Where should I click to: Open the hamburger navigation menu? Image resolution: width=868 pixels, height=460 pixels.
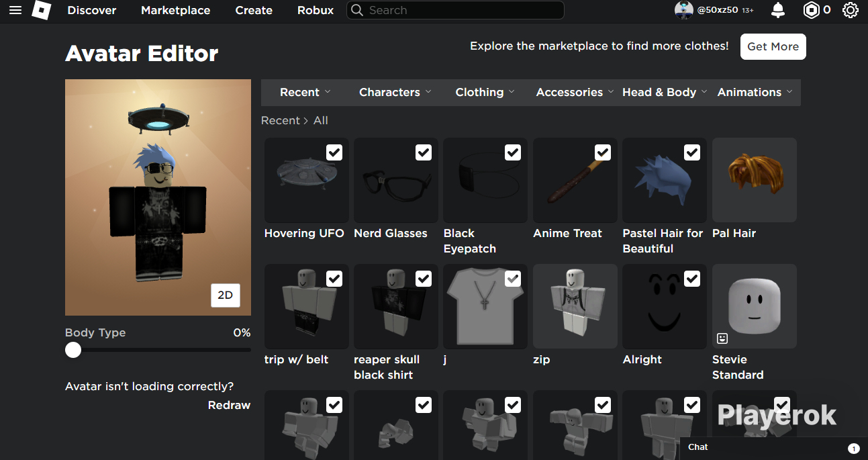click(x=15, y=10)
